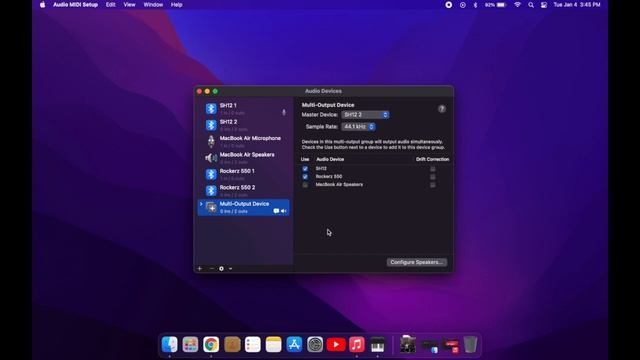The image size is (640, 360).
Task: Open the Trash in the dock
Action: 470,344
